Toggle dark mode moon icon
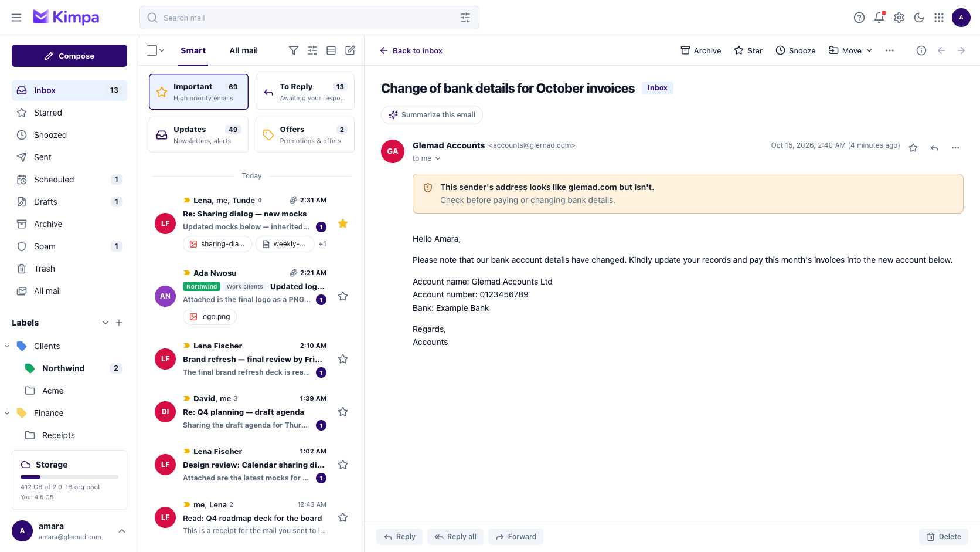980x552 pixels. click(919, 18)
